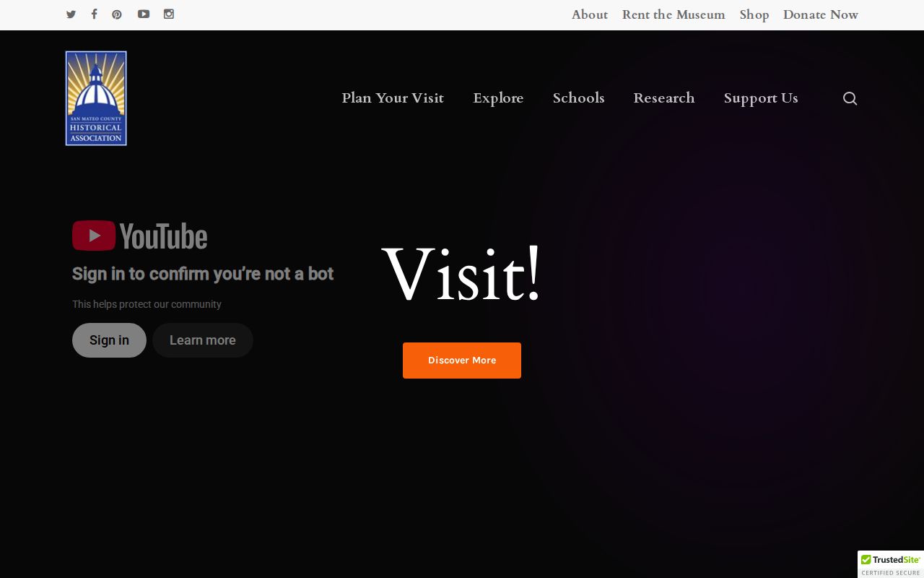Open the Plan Your Visit menu
Image resolution: width=924 pixels, height=578 pixels.
(x=393, y=98)
